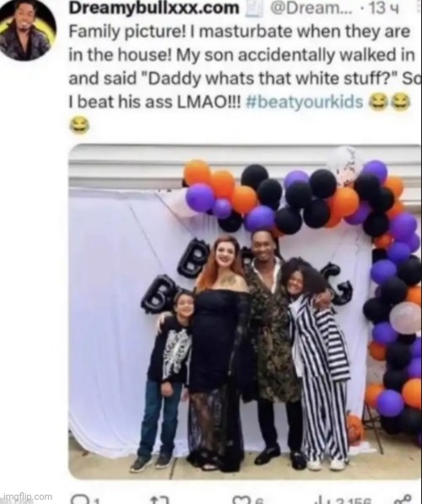Tap the retweet arrows icon
This screenshot has width=422, height=504.
pos(160,500)
